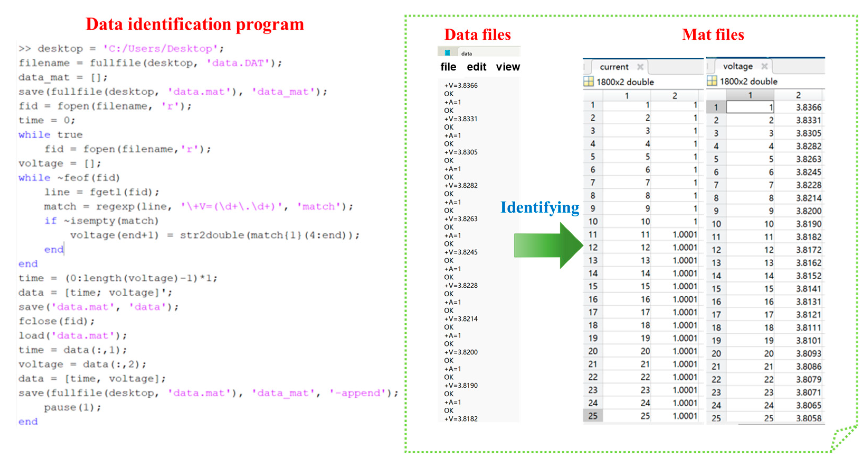Open the file menu

[448, 67]
